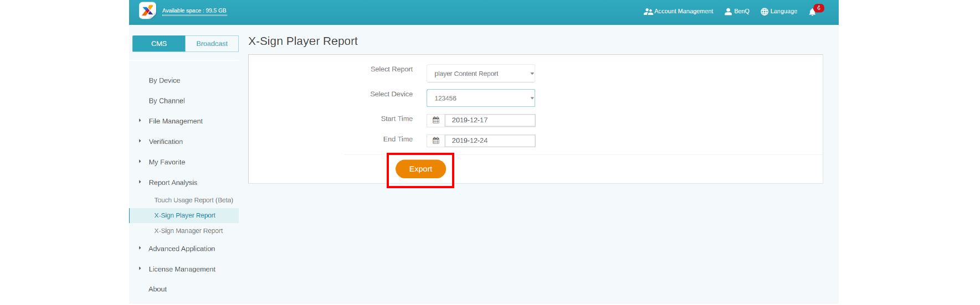This screenshot has width=980, height=305.
Task: Expand the File Management section
Action: [175, 121]
